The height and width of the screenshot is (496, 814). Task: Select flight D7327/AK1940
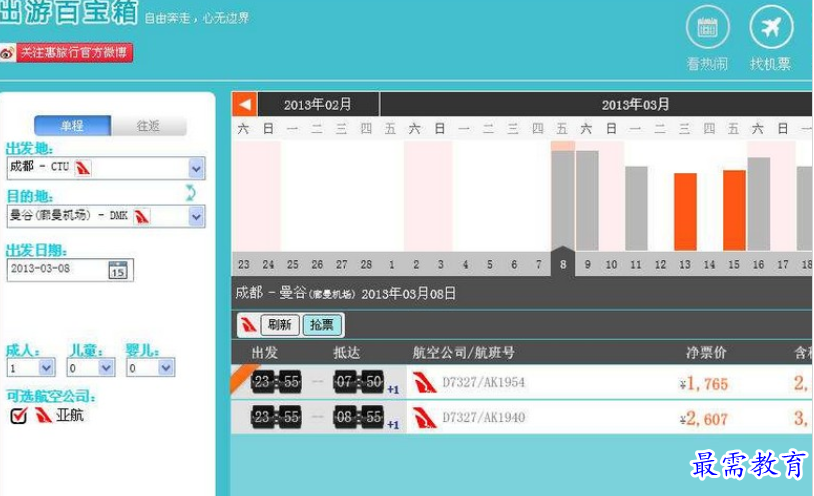(x=483, y=418)
